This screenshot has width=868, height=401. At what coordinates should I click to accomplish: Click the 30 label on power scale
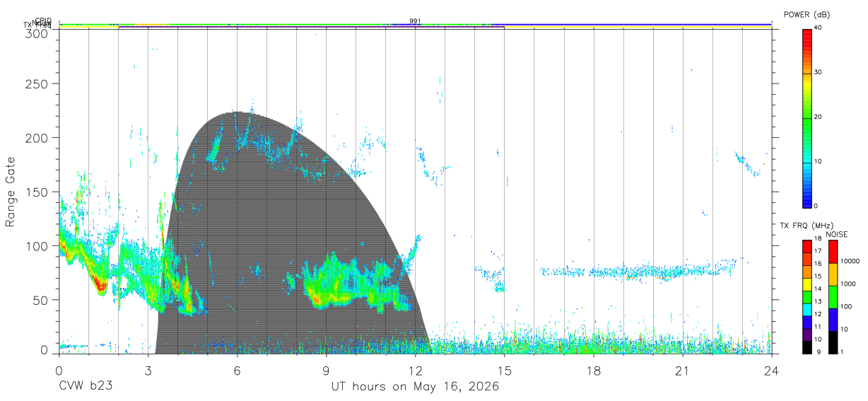coord(819,72)
